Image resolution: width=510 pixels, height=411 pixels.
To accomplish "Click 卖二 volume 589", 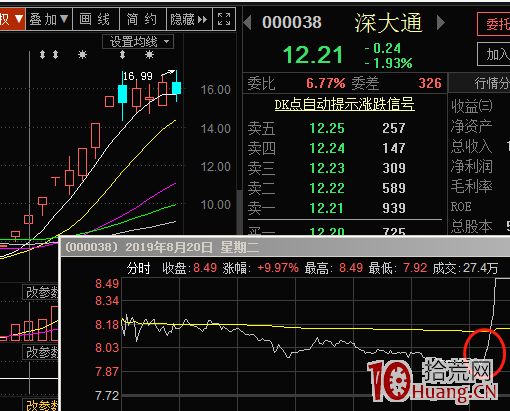I will (x=394, y=188).
